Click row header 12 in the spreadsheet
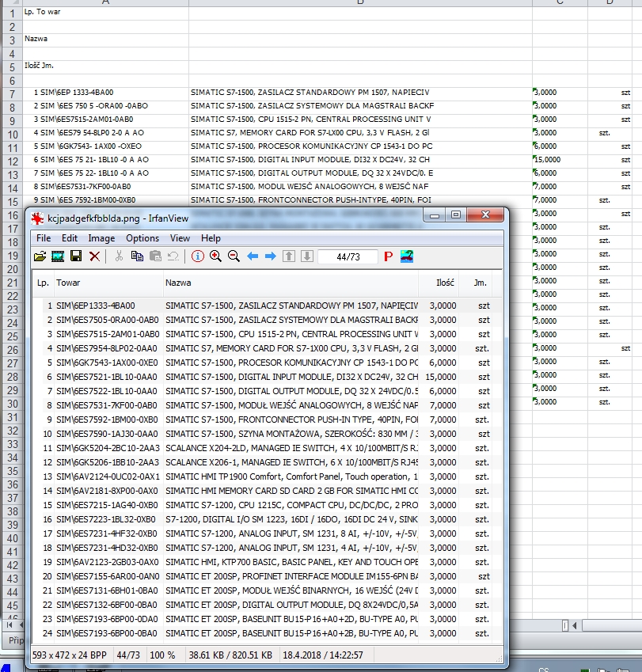642x672 pixels. point(12,161)
